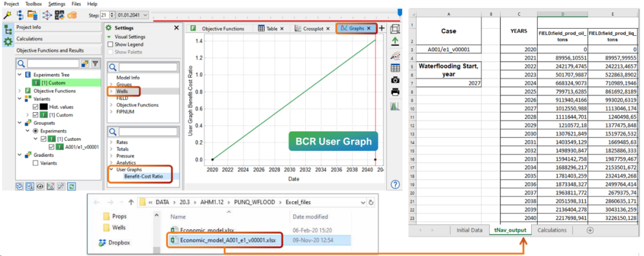
Task: Add a new tab with plus icon
Action: [382, 28]
